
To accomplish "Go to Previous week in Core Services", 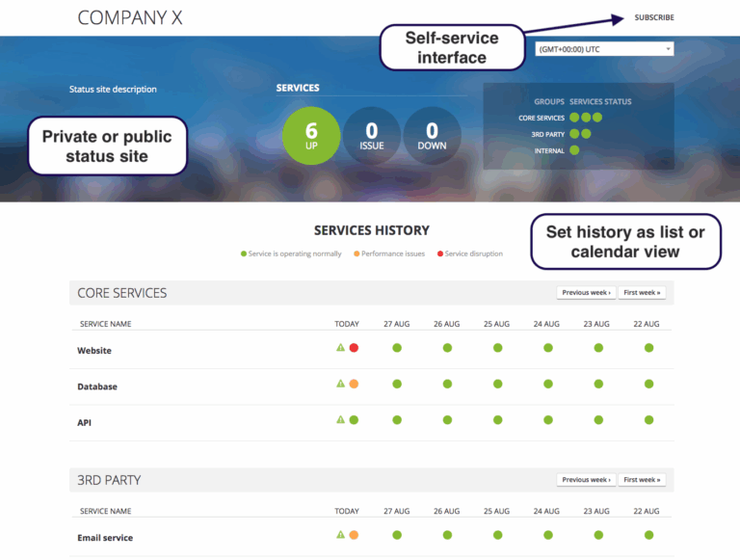I will tap(586, 292).
